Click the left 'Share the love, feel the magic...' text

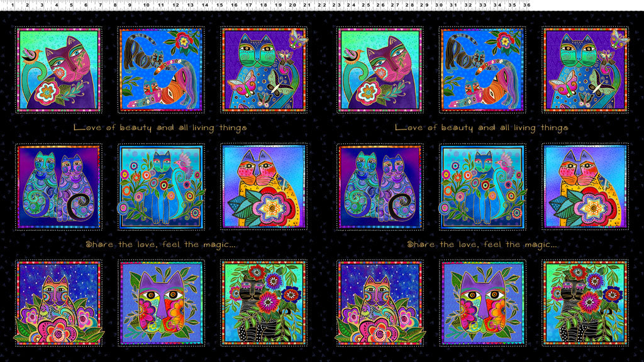click(160, 244)
